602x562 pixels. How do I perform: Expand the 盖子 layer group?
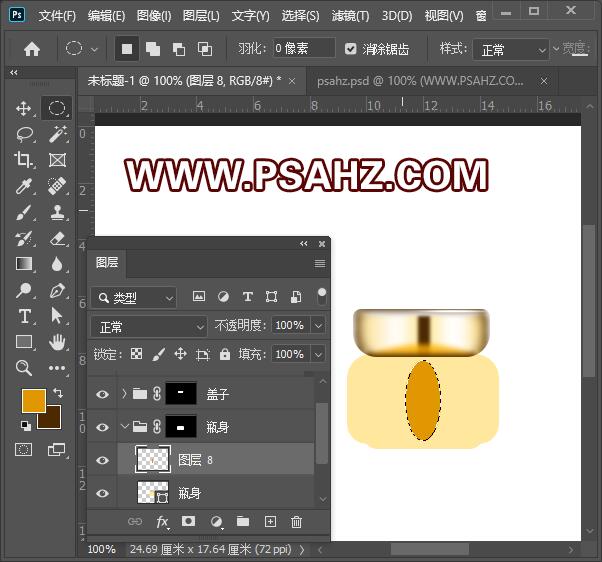tap(124, 393)
